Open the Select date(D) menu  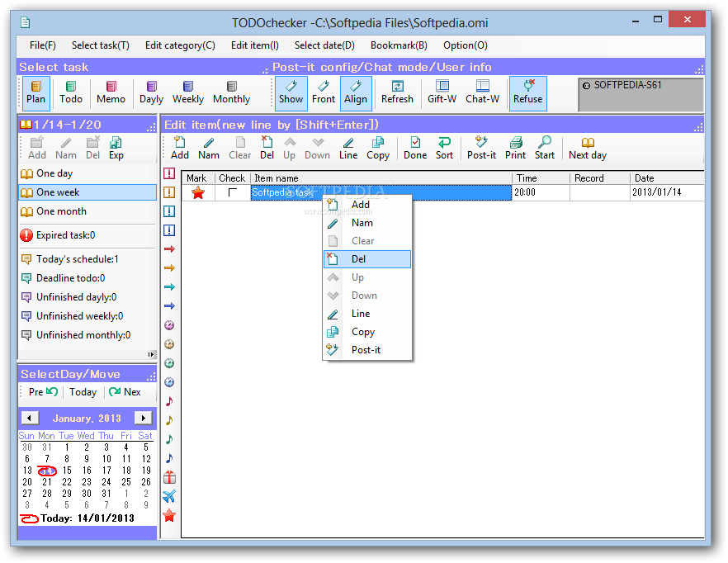tap(324, 45)
